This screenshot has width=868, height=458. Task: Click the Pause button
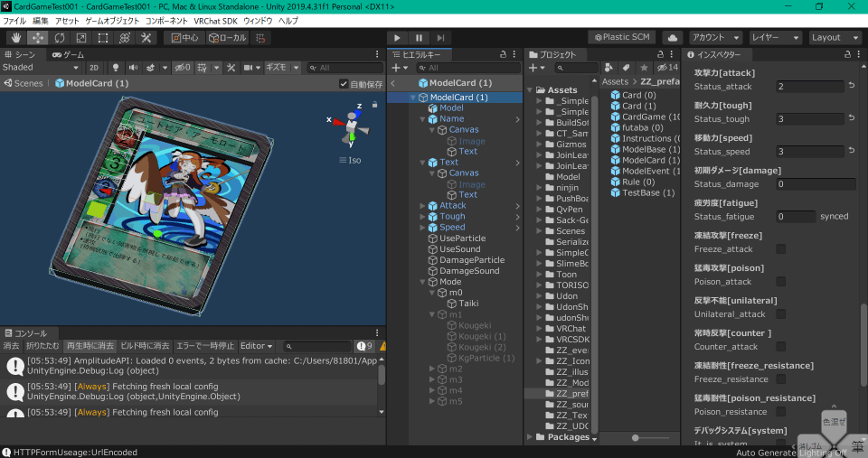[419, 38]
